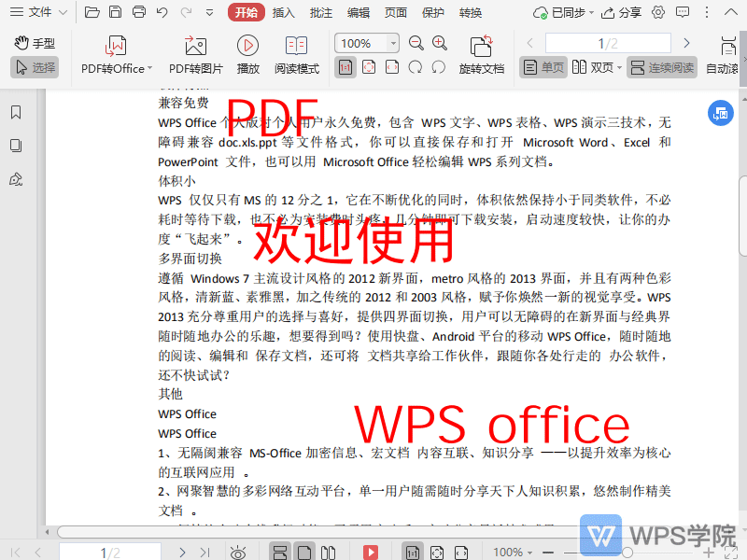The height and width of the screenshot is (560, 747).
Task: Jump to last page in status bar
Action: click(204, 553)
